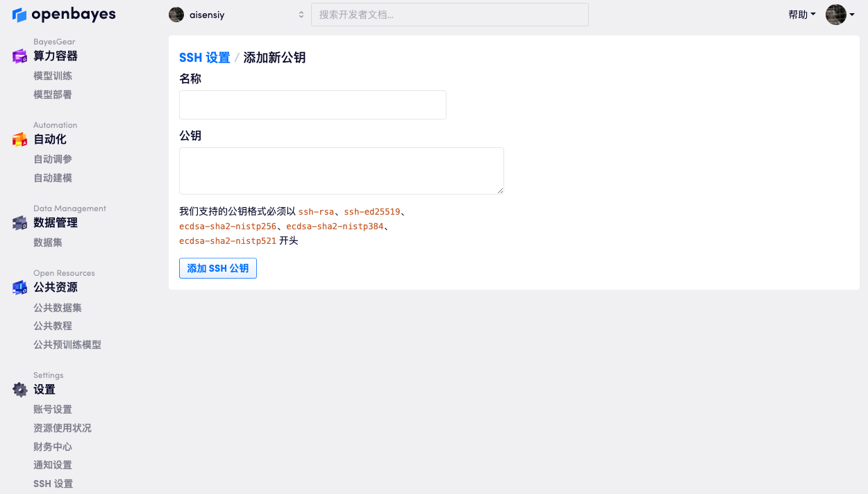Click the 公共资源 Open Resources icon
This screenshot has height=494, width=868.
[x=19, y=288]
